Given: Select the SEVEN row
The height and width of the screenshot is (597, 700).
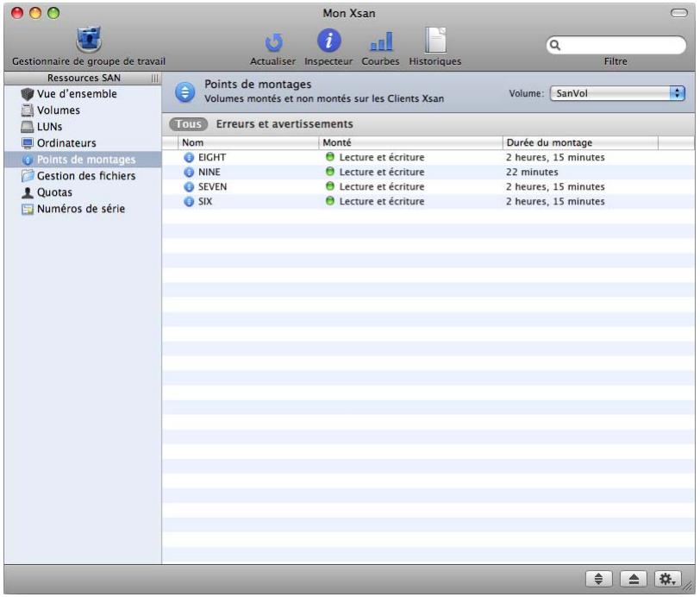Looking at the screenshot, I should 428,187.
